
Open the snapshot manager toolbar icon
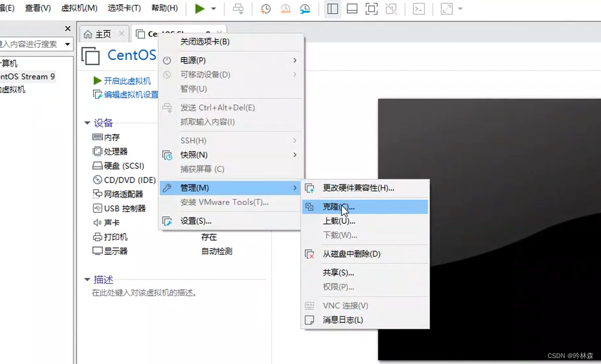coord(305,9)
